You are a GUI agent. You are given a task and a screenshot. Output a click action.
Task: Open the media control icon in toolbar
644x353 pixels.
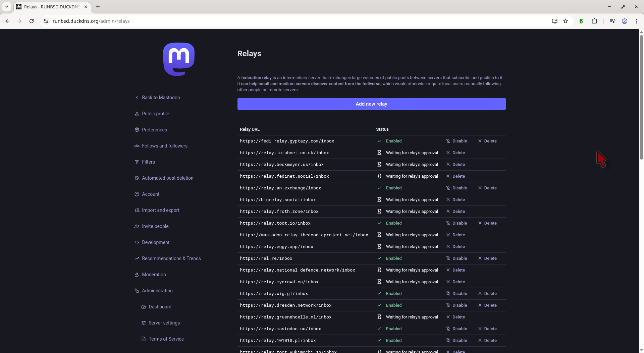(612, 21)
